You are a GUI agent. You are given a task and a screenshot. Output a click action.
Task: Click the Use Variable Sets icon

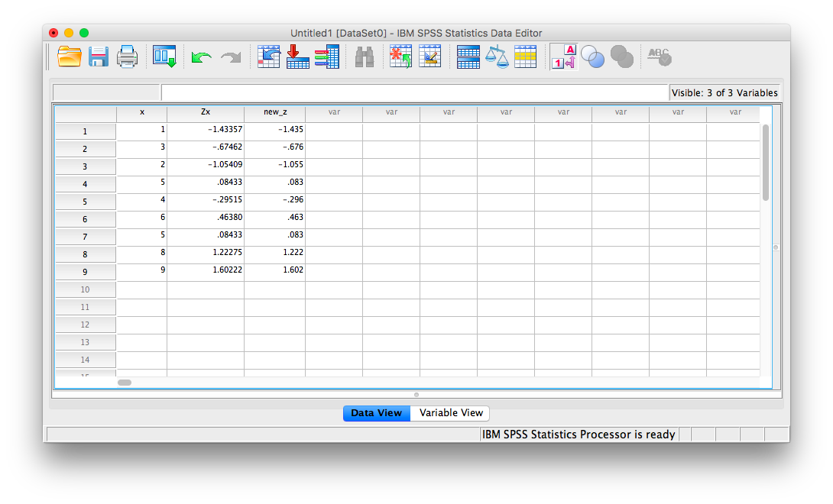pos(592,57)
